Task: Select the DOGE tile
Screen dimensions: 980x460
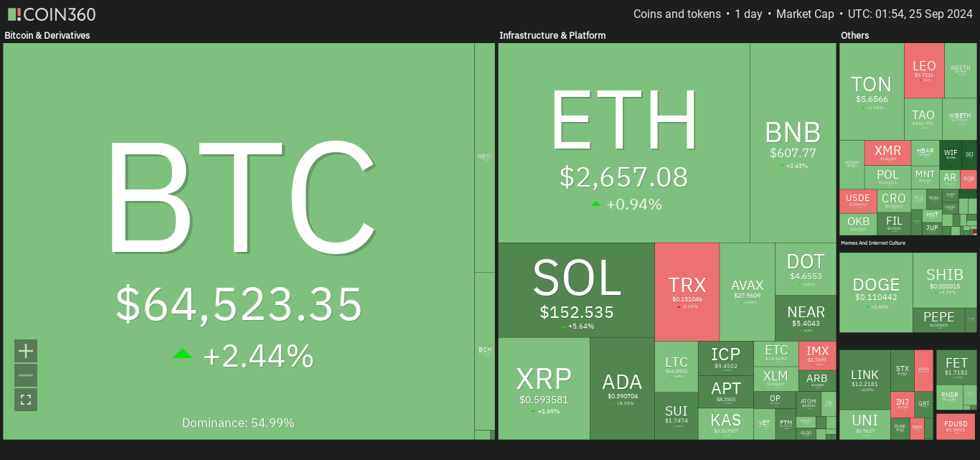Action: 876,292
